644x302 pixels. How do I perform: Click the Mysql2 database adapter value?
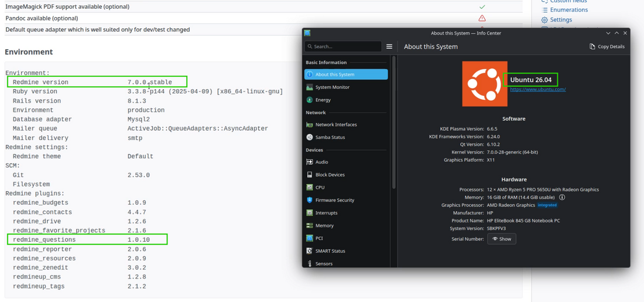click(x=138, y=119)
